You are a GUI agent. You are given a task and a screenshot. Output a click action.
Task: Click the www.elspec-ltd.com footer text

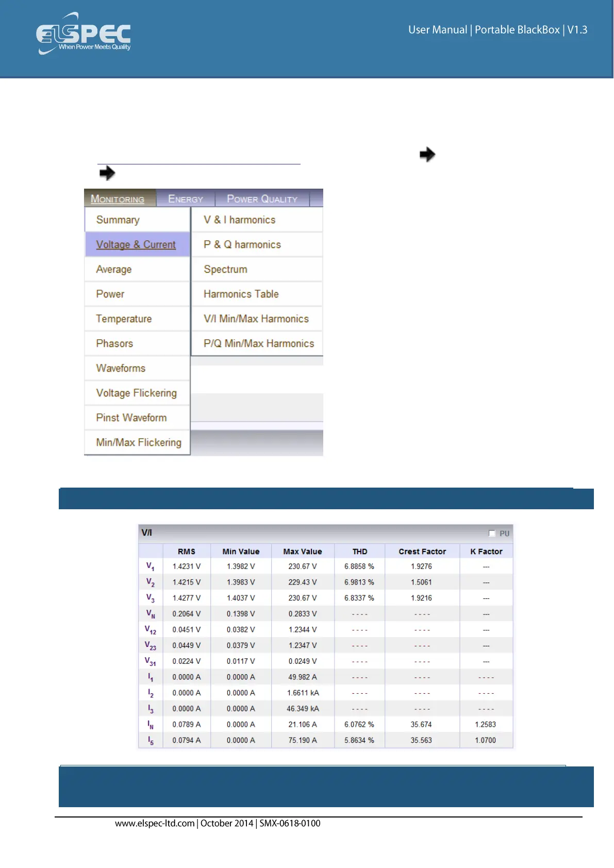click(155, 824)
